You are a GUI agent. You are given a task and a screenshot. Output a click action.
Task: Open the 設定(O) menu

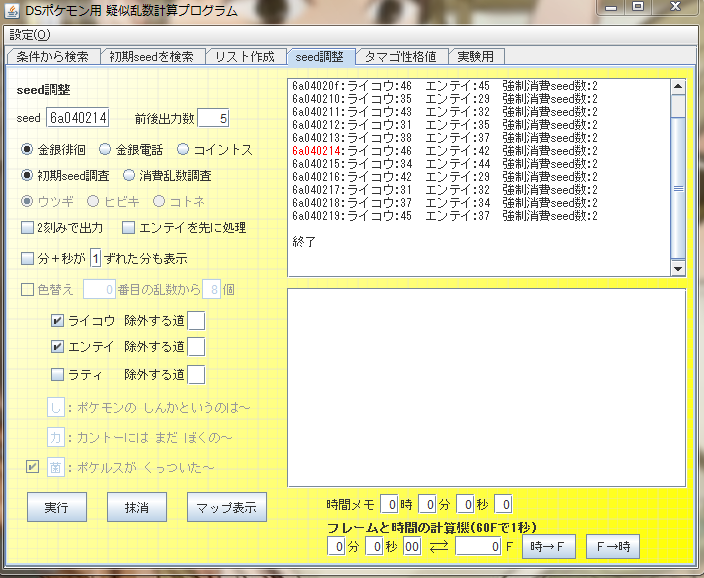30,35
